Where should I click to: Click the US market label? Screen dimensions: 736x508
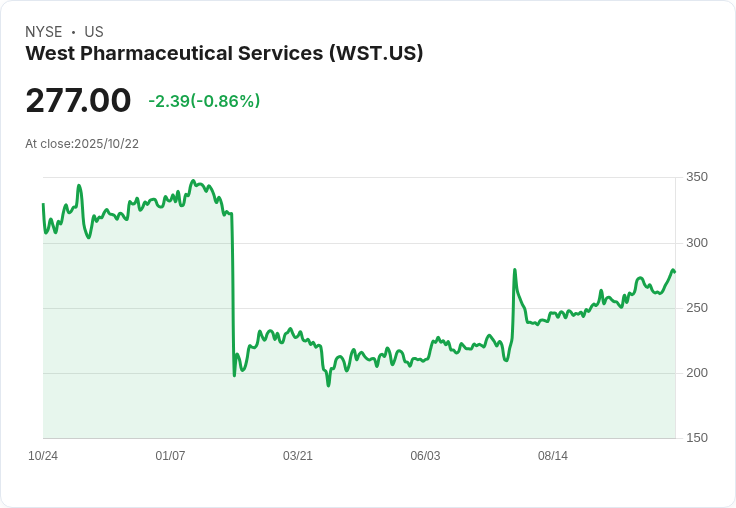[x=94, y=32]
